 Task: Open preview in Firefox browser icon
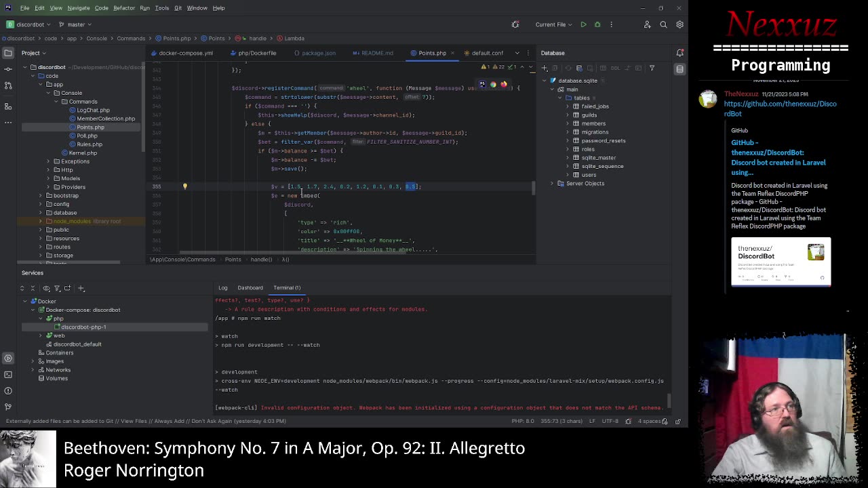click(x=504, y=85)
